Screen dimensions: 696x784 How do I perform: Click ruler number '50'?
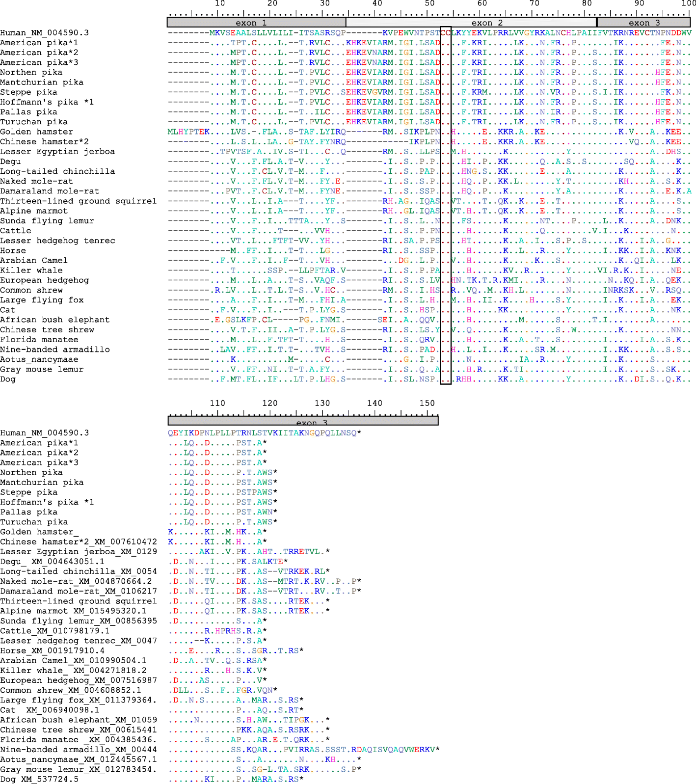click(429, 3)
